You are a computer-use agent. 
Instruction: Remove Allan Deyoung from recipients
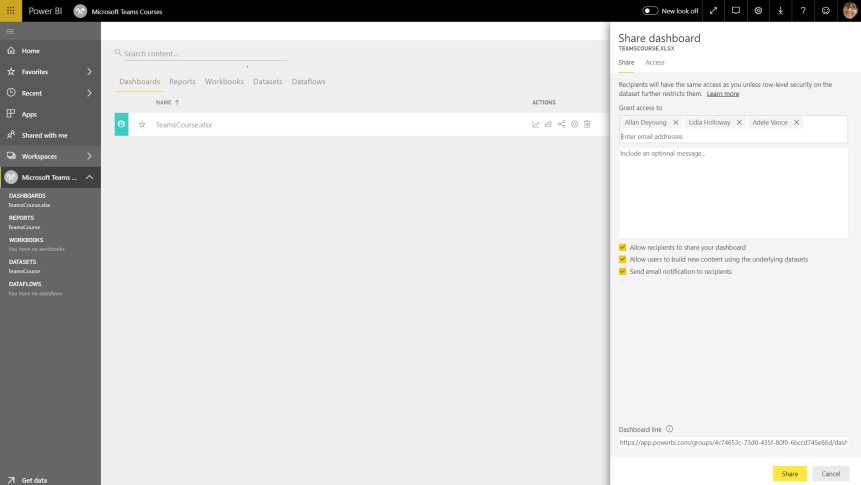[675, 123]
